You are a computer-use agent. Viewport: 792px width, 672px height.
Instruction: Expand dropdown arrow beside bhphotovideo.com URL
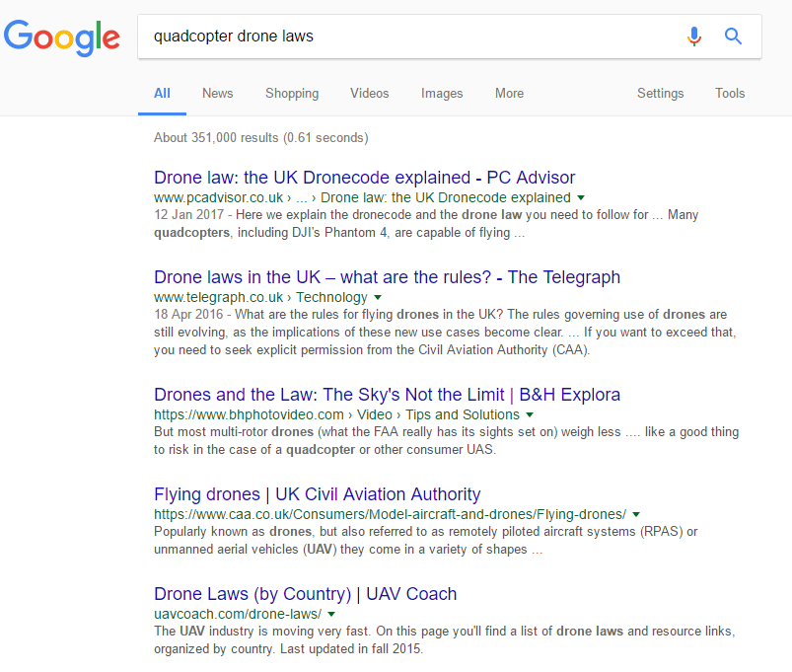pyautogui.click(x=530, y=414)
